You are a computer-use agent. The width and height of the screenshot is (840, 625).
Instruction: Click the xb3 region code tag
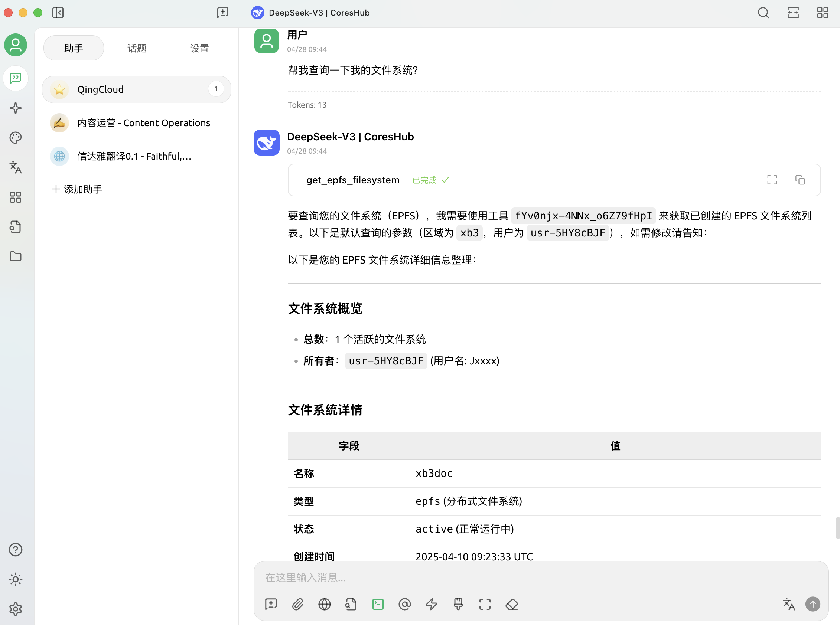pyautogui.click(x=469, y=233)
